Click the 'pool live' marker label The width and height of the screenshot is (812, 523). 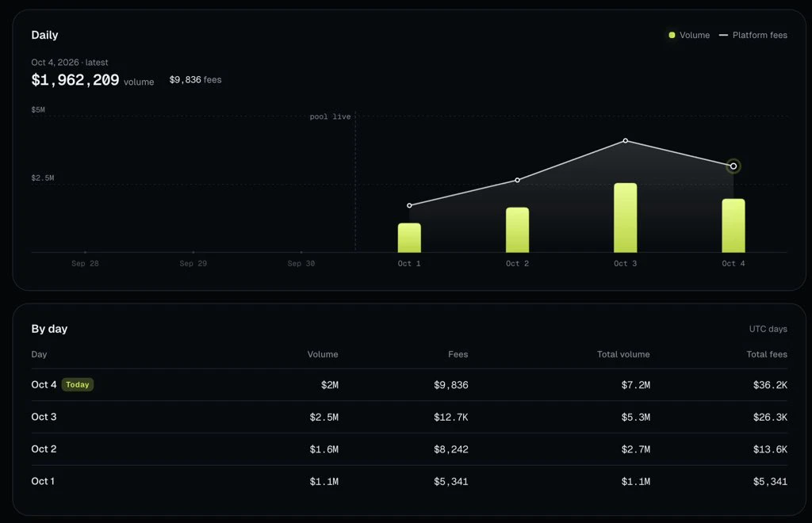pyautogui.click(x=330, y=117)
